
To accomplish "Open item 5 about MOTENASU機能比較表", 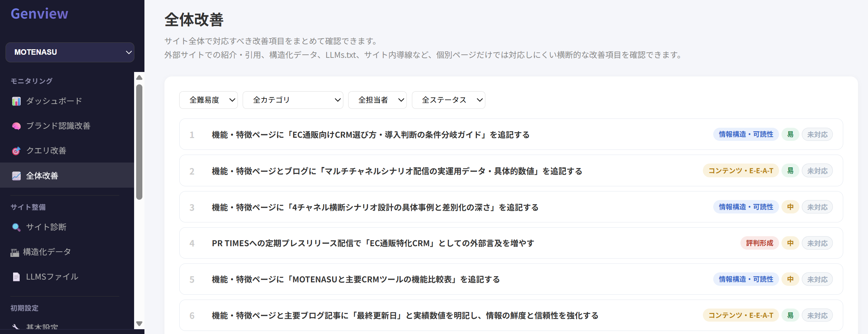I will (x=511, y=279).
